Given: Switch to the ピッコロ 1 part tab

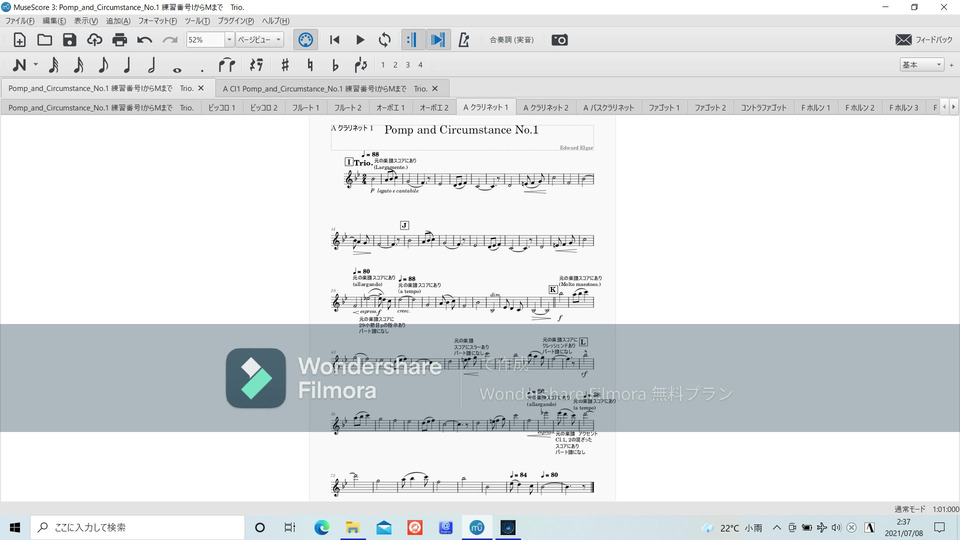Looking at the screenshot, I should pyautogui.click(x=222, y=107).
